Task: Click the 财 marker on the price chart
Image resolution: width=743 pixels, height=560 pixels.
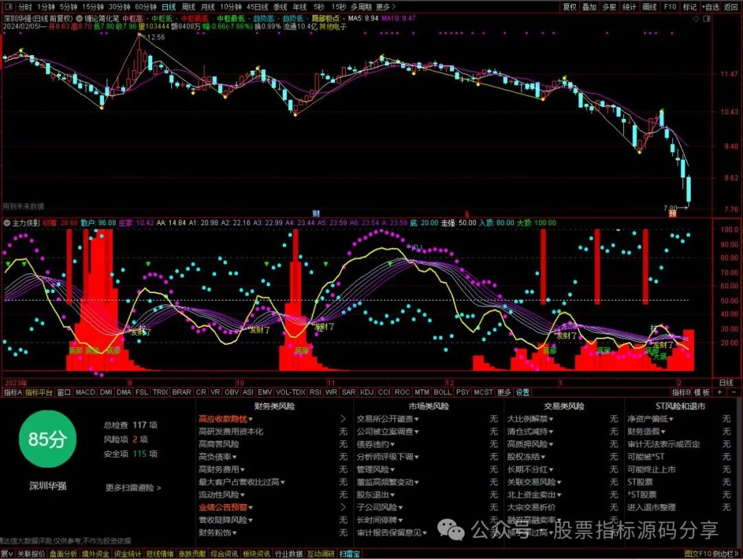Action: [x=316, y=214]
